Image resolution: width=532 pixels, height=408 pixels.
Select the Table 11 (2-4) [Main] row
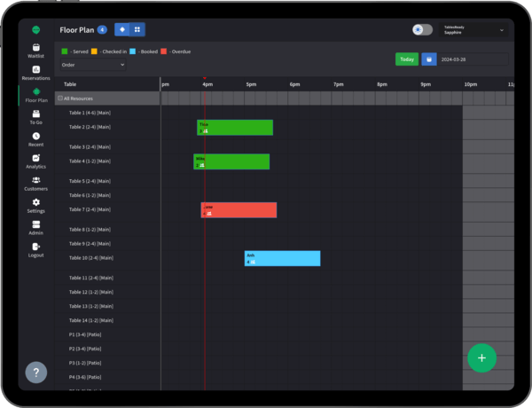[x=107, y=278]
